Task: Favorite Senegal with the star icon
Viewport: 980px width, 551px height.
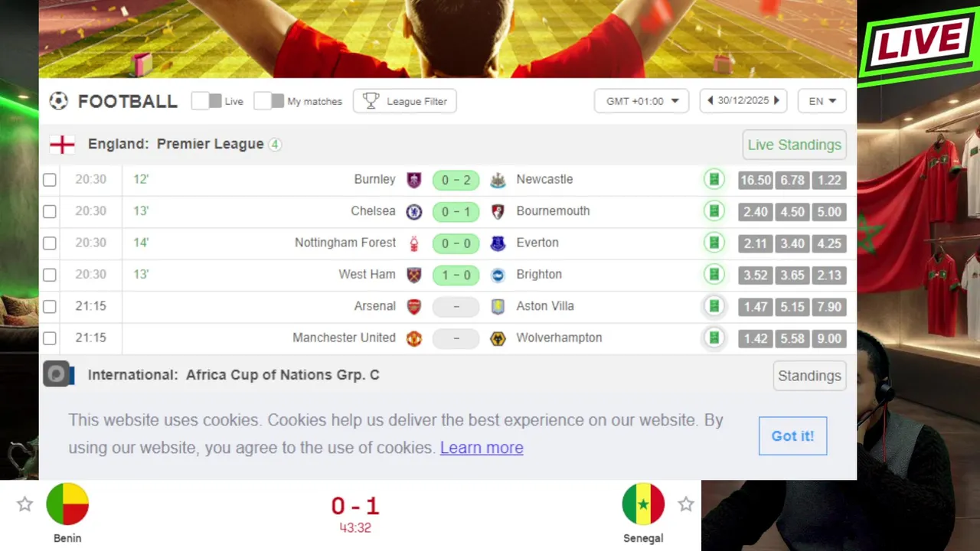Action: click(x=686, y=504)
